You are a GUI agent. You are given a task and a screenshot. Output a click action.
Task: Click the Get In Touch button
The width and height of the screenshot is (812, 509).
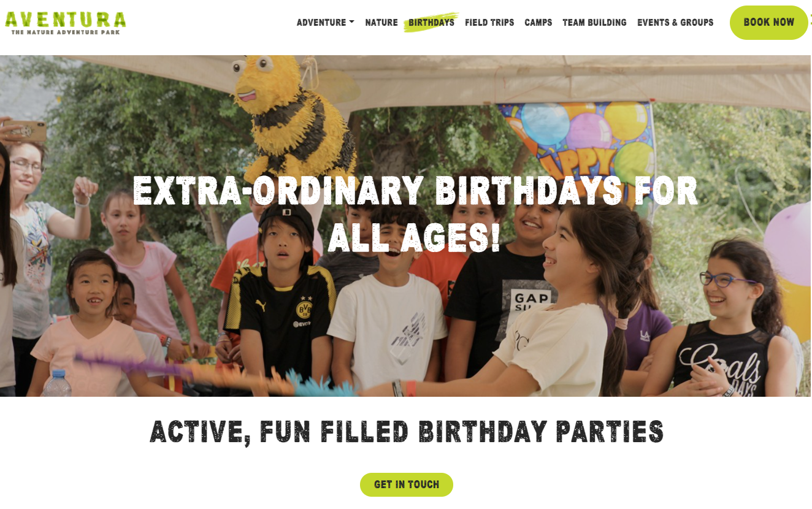pyautogui.click(x=407, y=484)
